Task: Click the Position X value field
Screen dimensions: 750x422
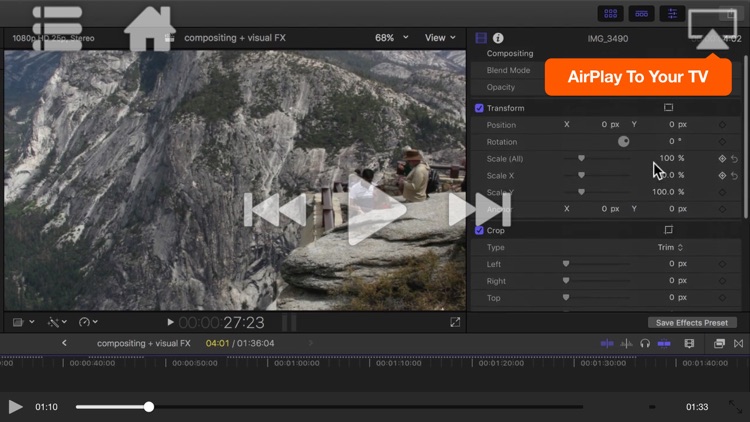Action: [x=610, y=124]
